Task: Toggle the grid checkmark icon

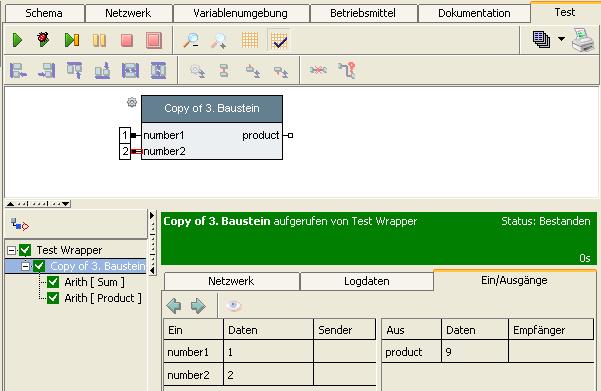Action: [x=279, y=40]
